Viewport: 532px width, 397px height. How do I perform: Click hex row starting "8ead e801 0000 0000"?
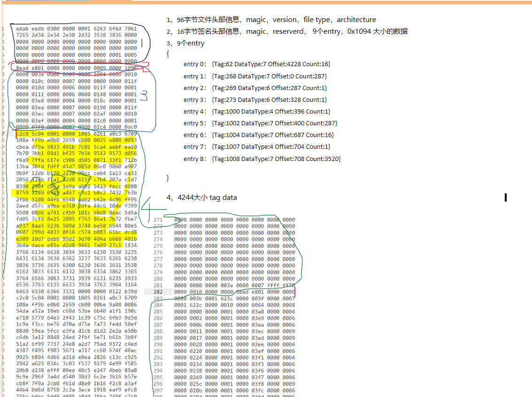(77, 68)
